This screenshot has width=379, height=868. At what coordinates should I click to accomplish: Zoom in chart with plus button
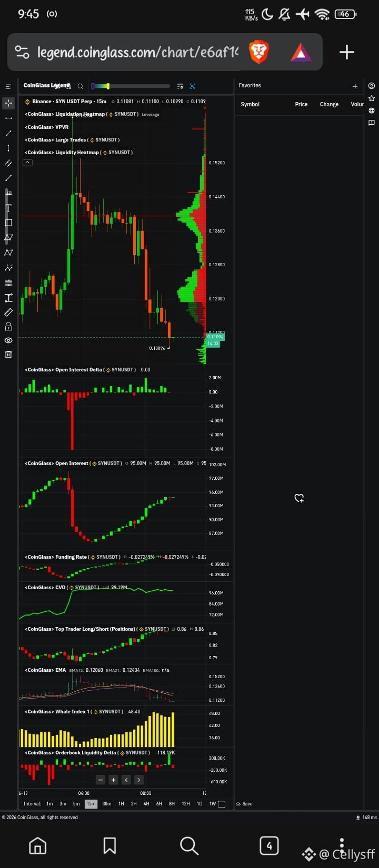pos(113,780)
